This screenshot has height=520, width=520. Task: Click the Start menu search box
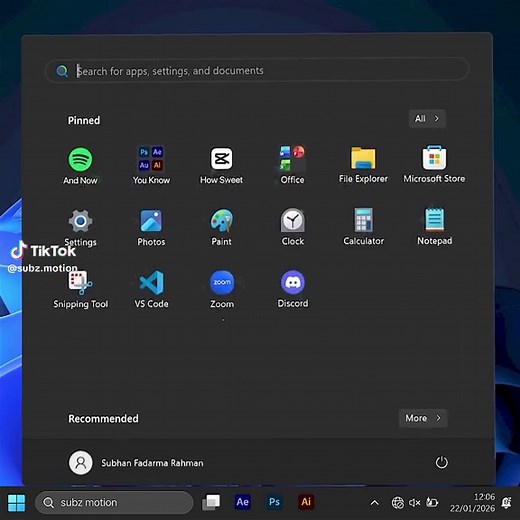257,70
